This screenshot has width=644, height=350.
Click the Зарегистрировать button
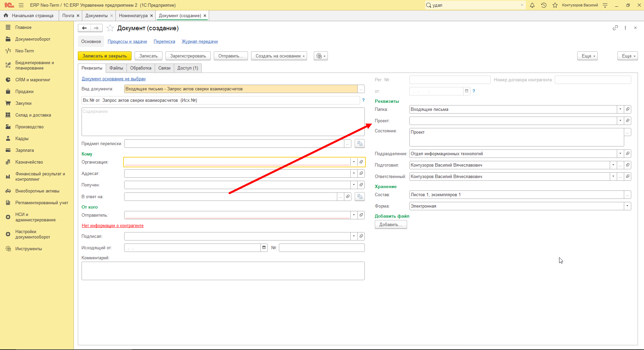pos(188,56)
